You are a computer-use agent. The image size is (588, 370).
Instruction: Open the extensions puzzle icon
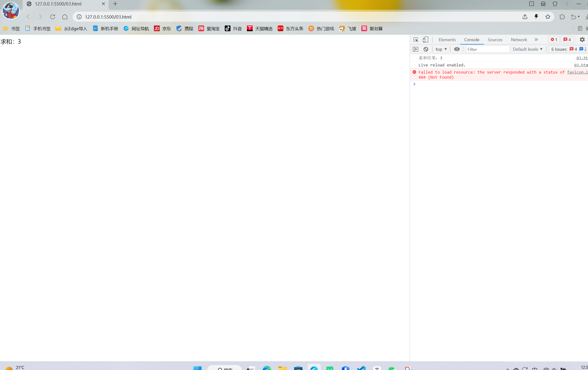point(562,17)
